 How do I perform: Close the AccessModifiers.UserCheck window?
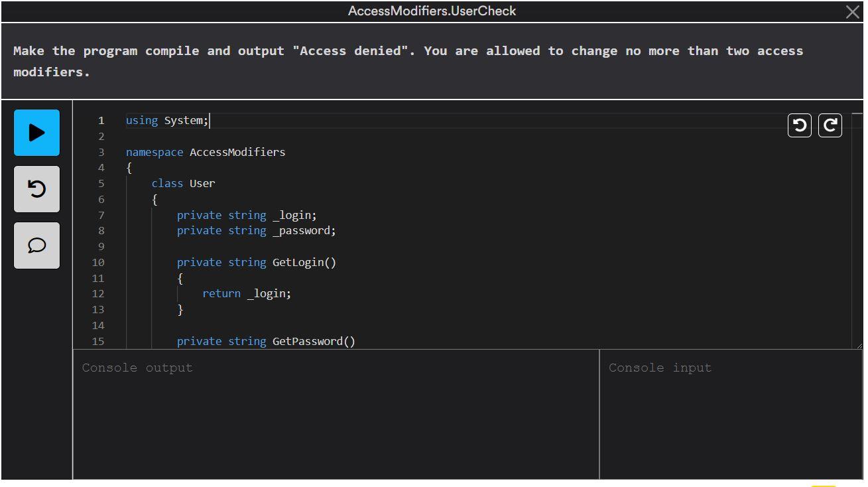pos(853,11)
